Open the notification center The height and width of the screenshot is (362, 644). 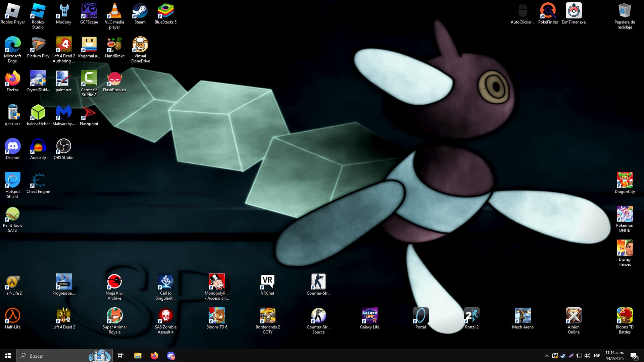(x=634, y=356)
